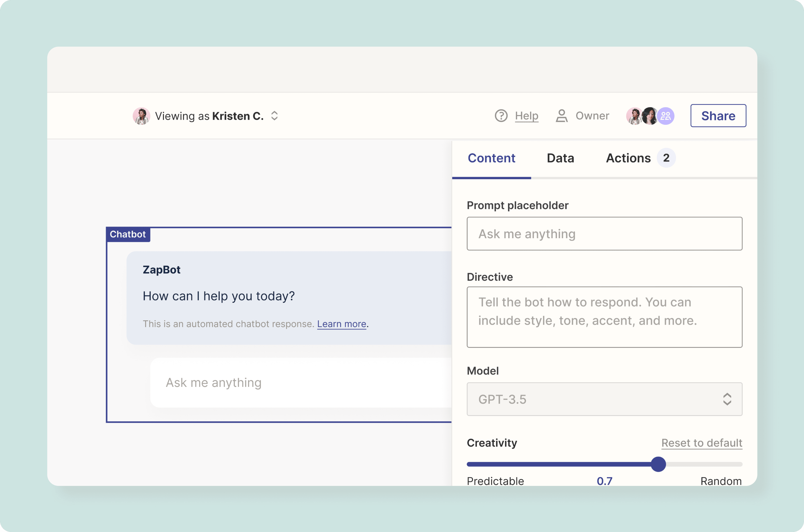Select the Chatbot component label
The width and height of the screenshot is (804, 532).
tap(128, 234)
